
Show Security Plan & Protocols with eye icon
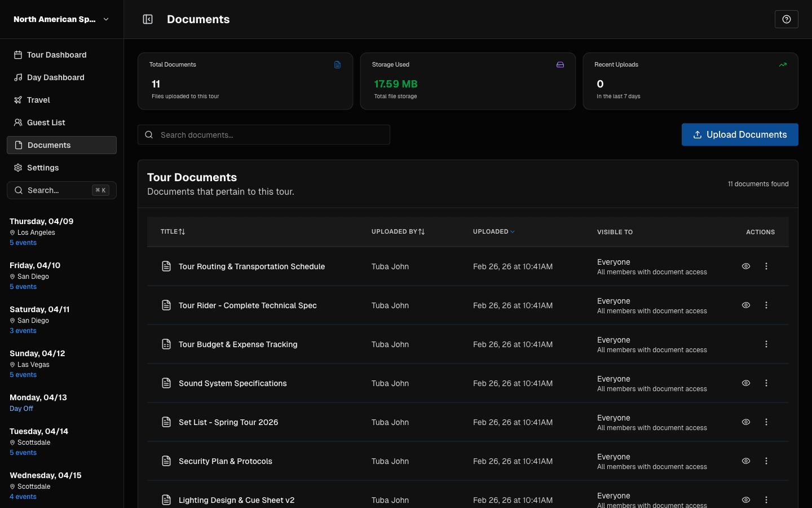pyautogui.click(x=745, y=461)
